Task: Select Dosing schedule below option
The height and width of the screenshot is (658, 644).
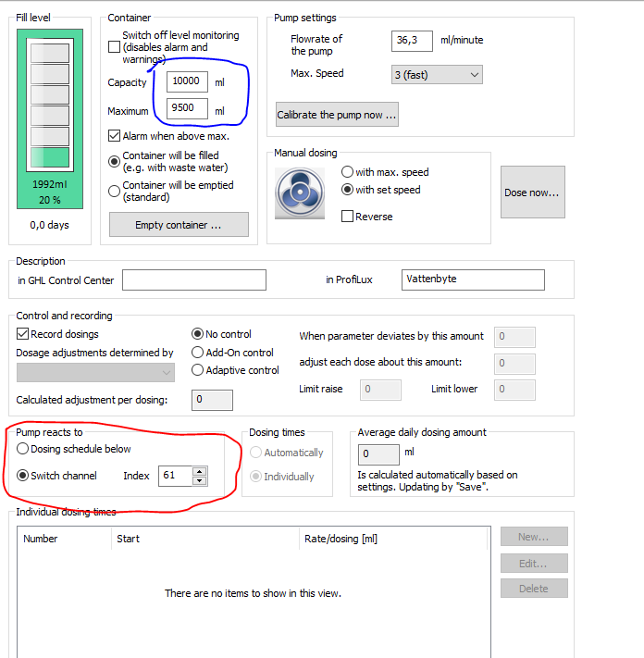Action: pyautogui.click(x=22, y=449)
